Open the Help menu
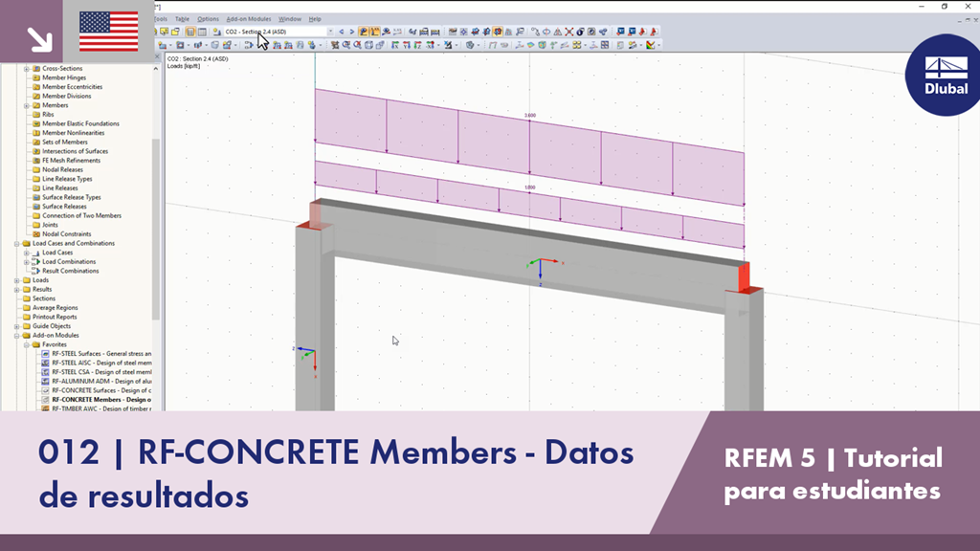Viewport: 980px width, 551px height. [x=315, y=19]
